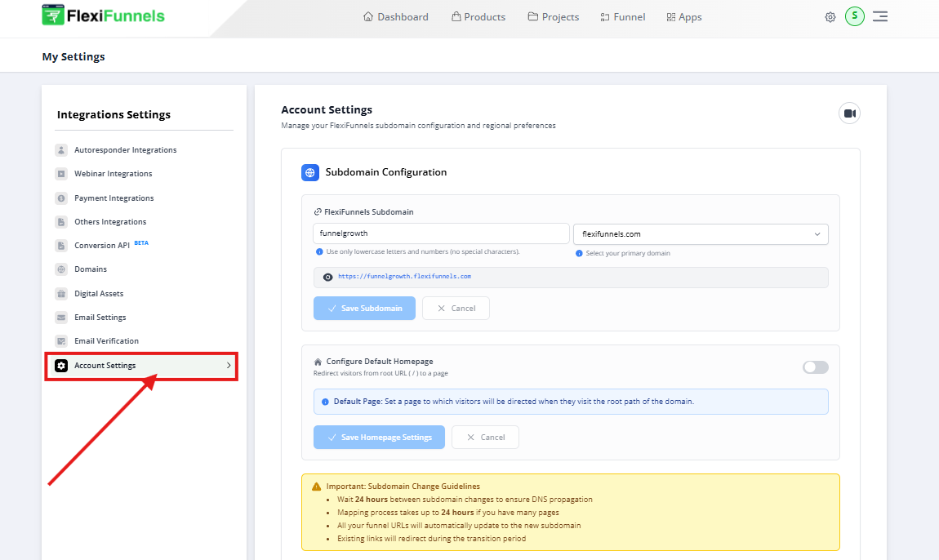Click info icon beside lowercase letters hint
Viewport: 939px width, 560px height.
(319, 252)
